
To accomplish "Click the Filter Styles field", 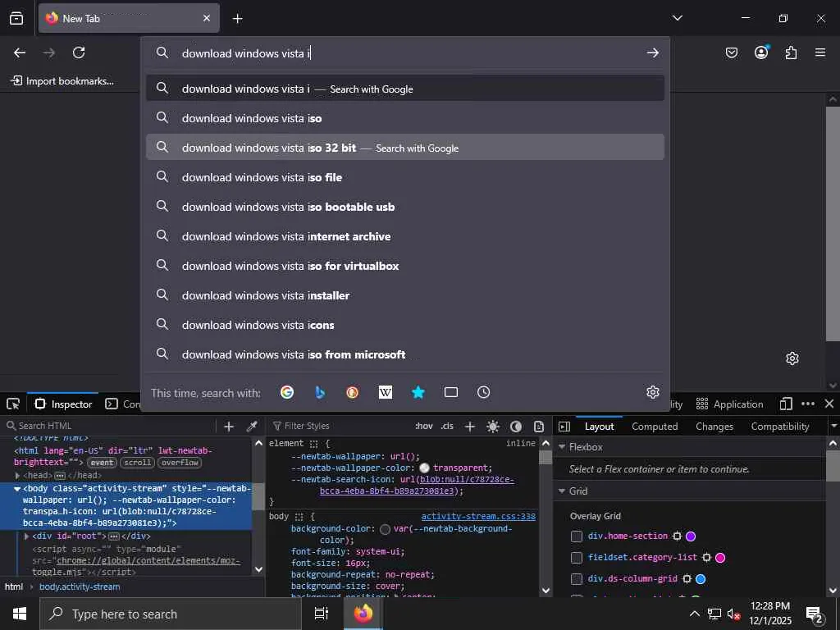I will pos(340,426).
